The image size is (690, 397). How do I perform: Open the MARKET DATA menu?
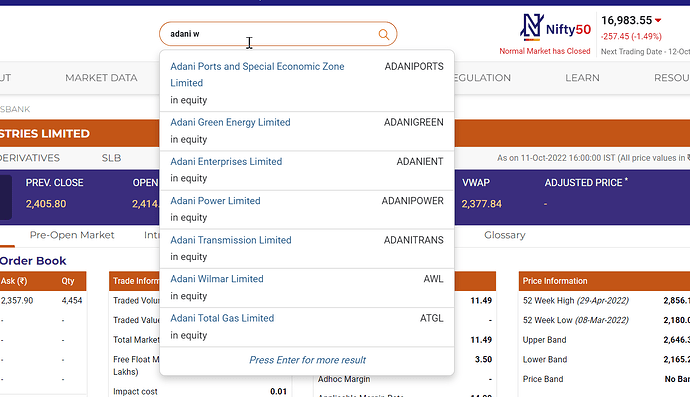[101, 78]
